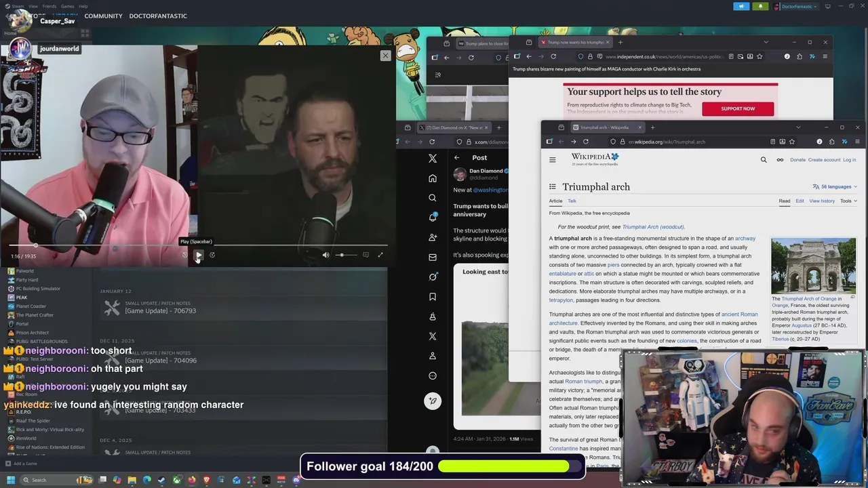868x488 pixels.
Task: Click Log in on Wikipedia
Action: tap(850, 160)
